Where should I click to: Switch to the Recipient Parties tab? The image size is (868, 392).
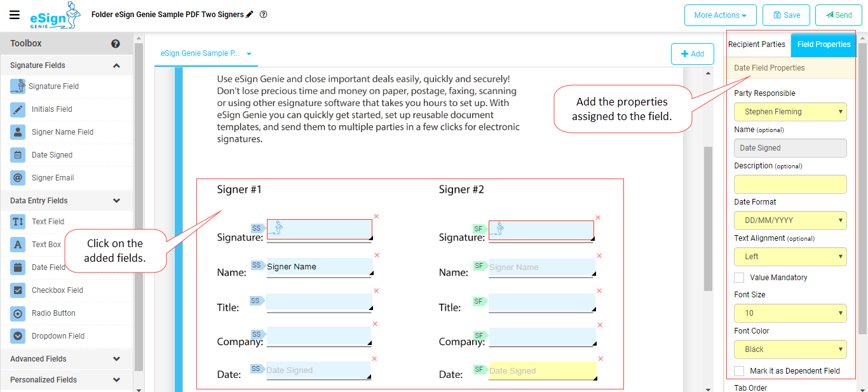click(757, 44)
